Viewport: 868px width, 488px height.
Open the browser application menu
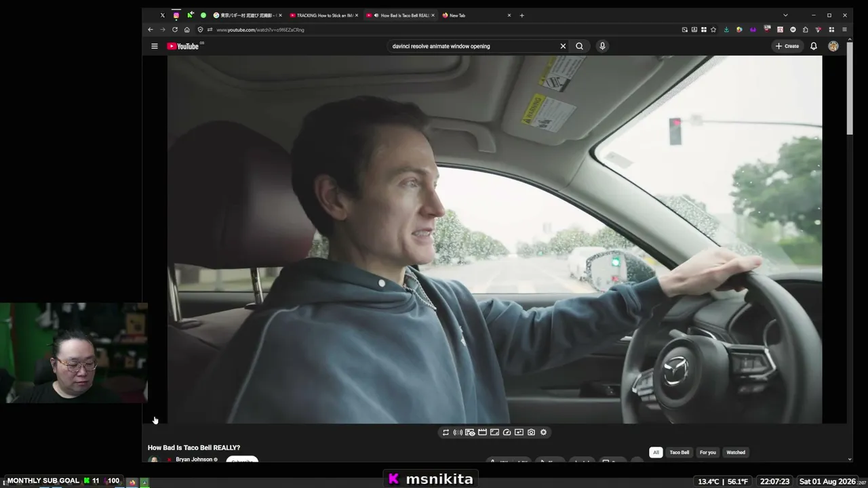(x=844, y=30)
